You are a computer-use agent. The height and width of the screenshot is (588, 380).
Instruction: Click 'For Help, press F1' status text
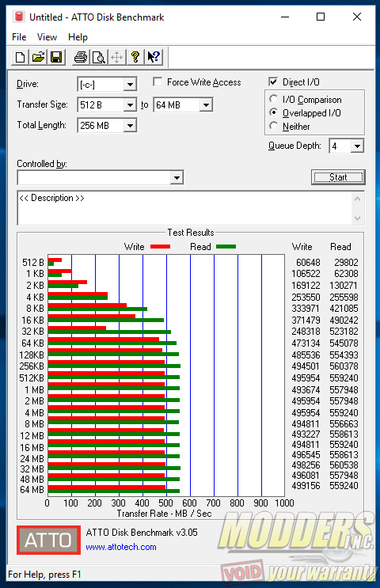click(x=44, y=575)
